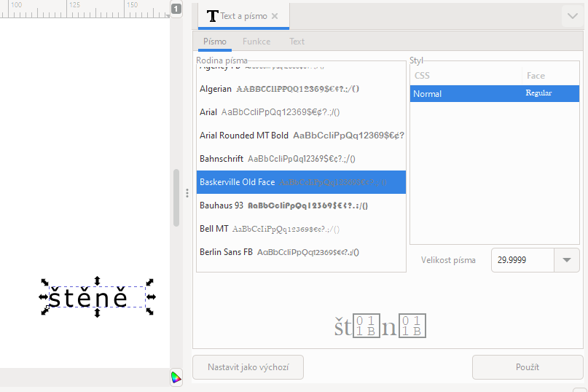Image resolution: width=588 pixels, height=392 pixels.
Task: Click bottom-middle scale handle of selection
Action: coord(97,313)
